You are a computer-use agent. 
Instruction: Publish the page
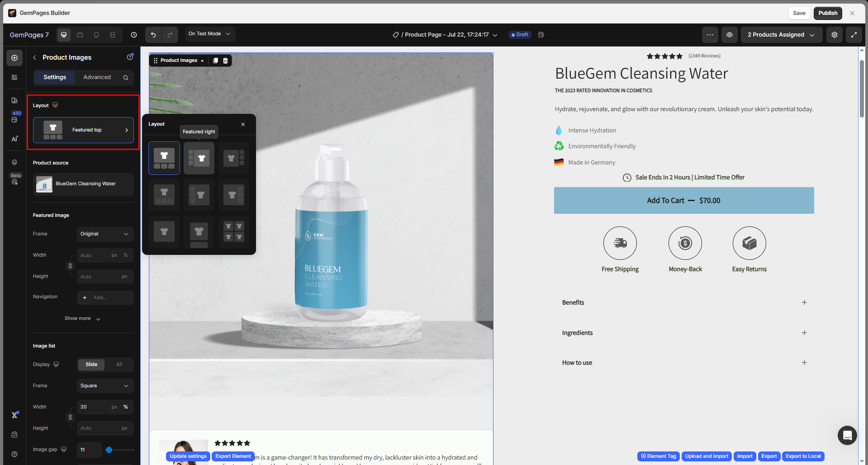[828, 13]
